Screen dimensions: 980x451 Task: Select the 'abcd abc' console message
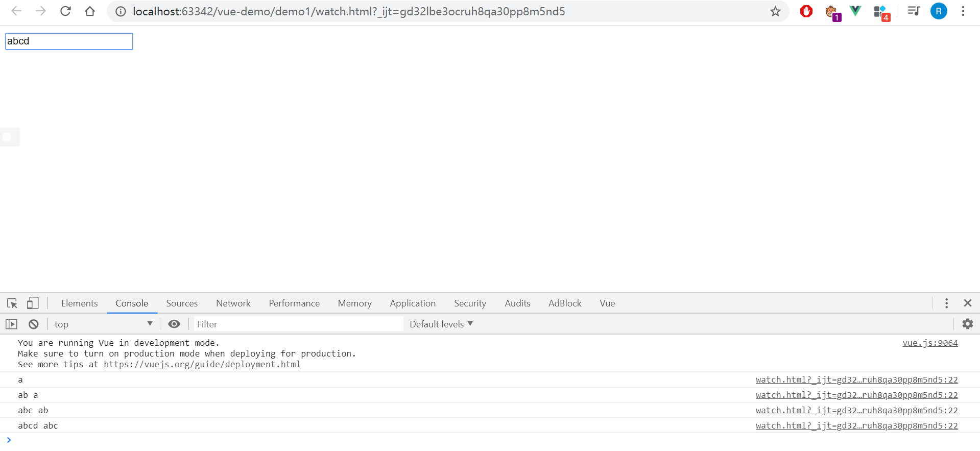[x=38, y=425]
